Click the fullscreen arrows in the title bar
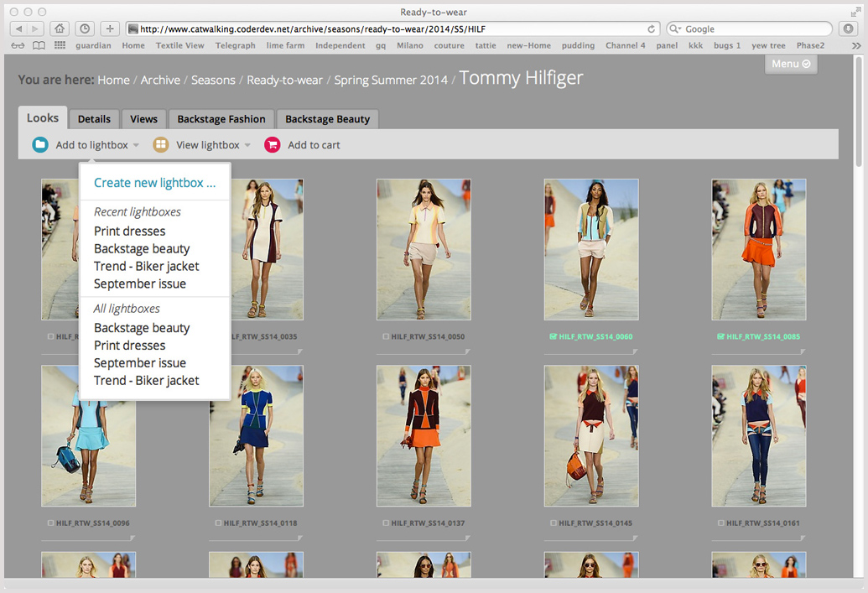This screenshot has width=868, height=593. tap(855, 12)
